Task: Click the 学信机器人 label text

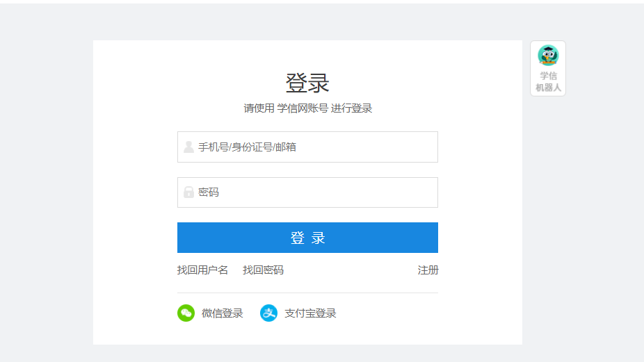Action: [x=548, y=82]
